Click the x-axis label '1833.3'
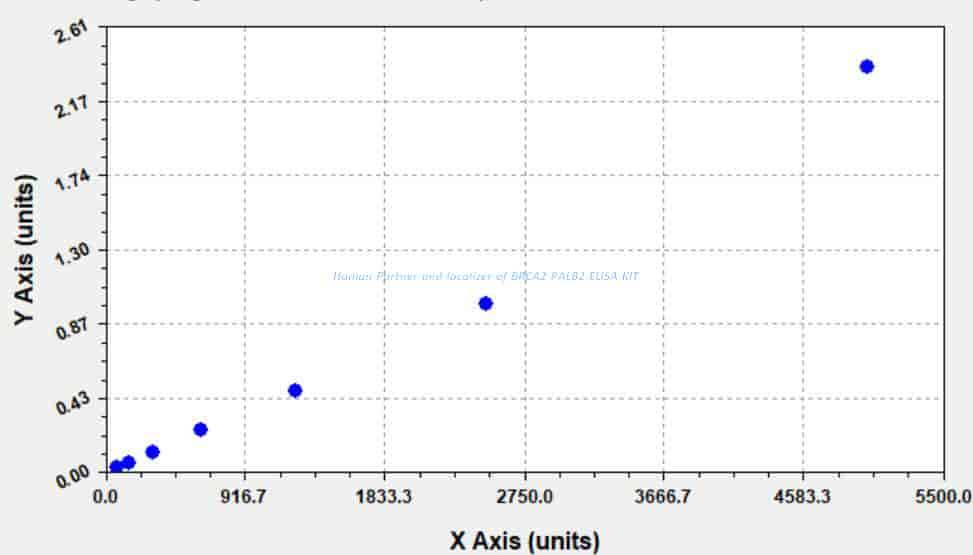This screenshot has width=973, height=555. point(383,497)
